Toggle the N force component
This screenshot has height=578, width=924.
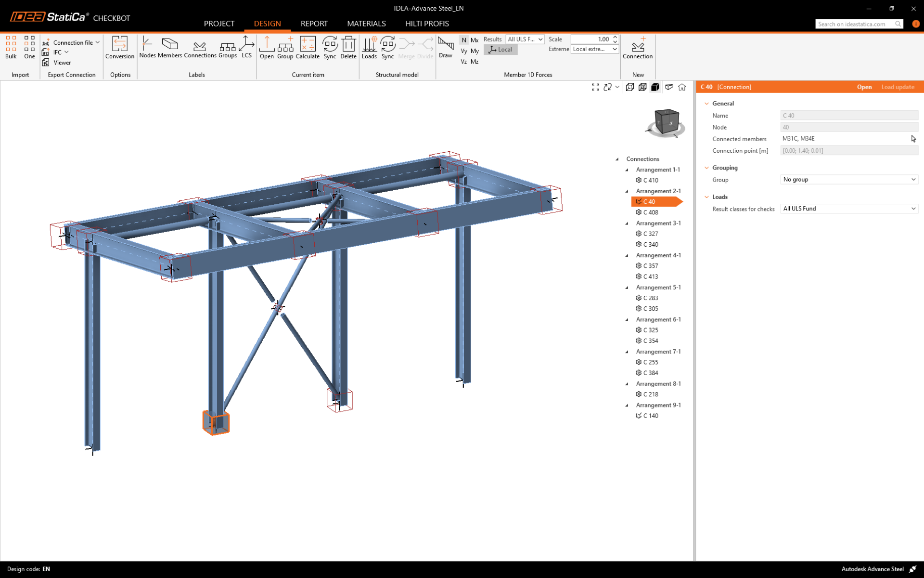[463, 40]
